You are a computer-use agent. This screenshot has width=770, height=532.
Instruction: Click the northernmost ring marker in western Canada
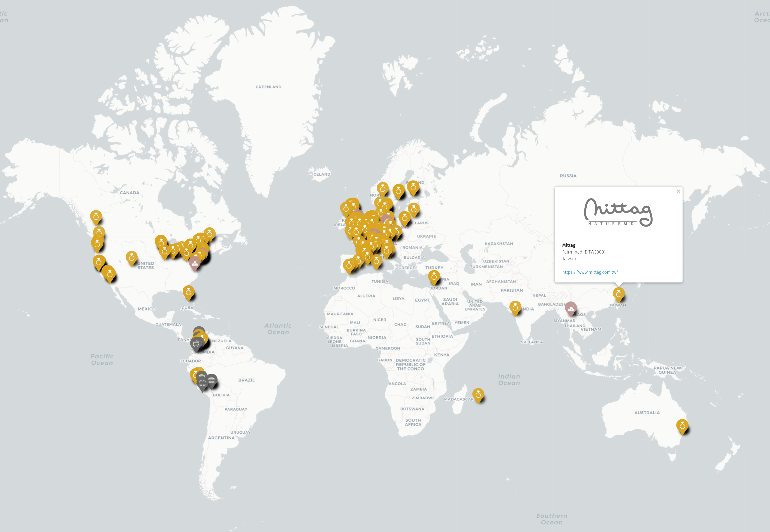coord(96,217)
